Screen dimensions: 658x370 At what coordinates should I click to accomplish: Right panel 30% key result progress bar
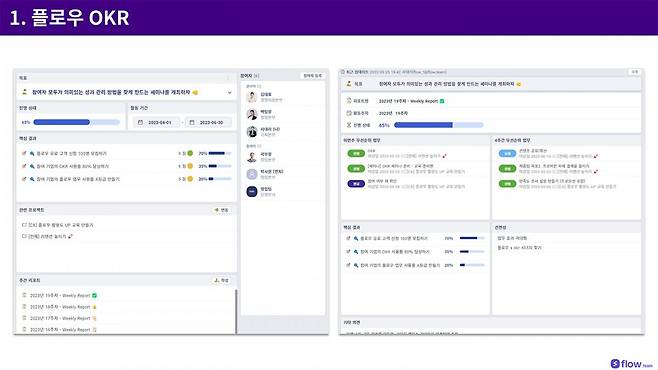[x=472, y=252]
